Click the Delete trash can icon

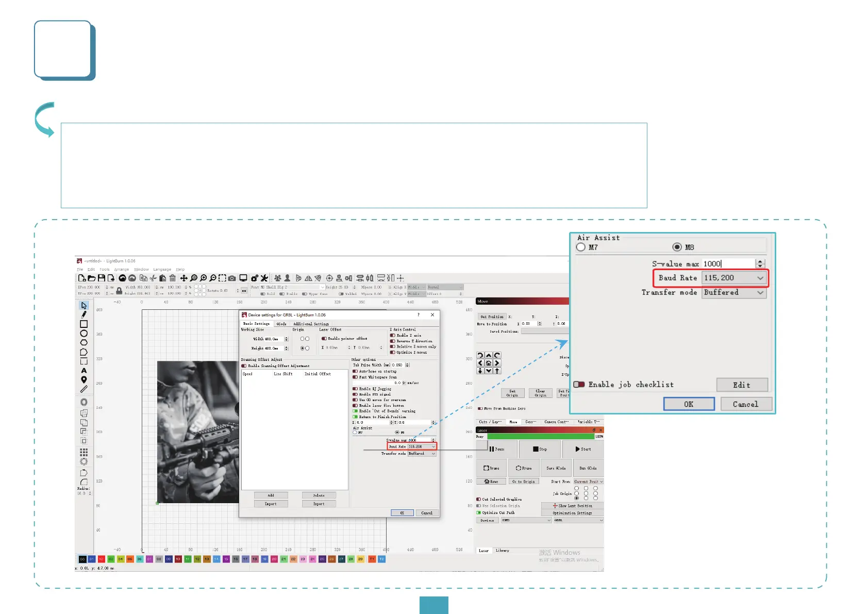coord(173,278)
